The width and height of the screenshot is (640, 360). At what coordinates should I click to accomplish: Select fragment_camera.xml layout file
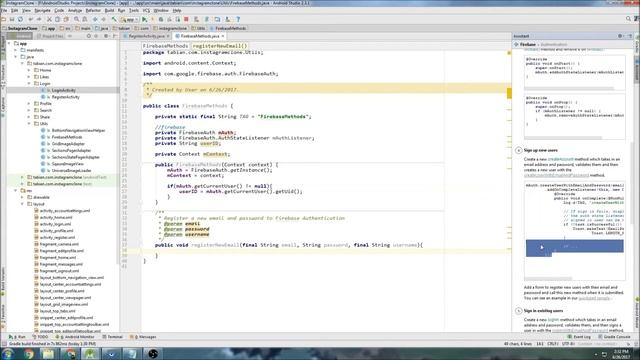59,244
